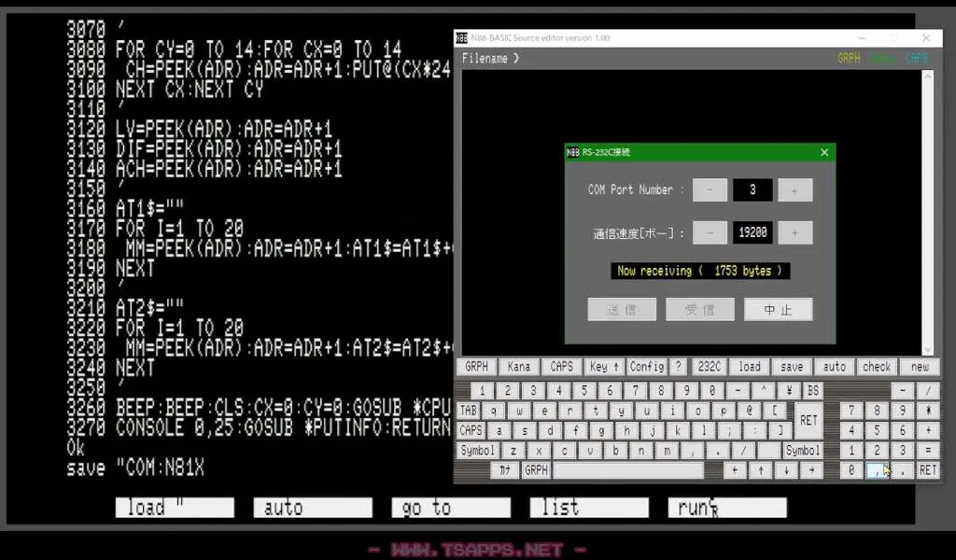Click the 19200 baud rate field
Viewport: 956px width, 560px height.
coord(752,232)
